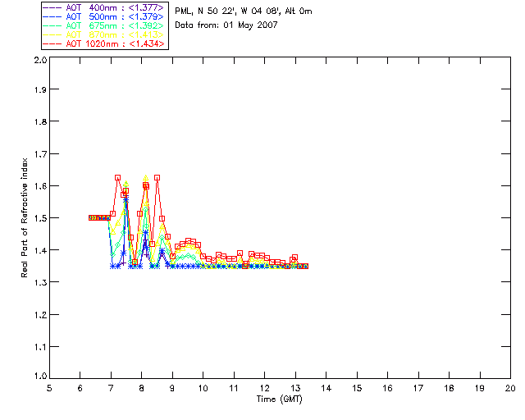This screenshot has height=420, width=525.
Task: Click the y-axis label 1.0
Action: pyautogui.click(x=40, y=377)
